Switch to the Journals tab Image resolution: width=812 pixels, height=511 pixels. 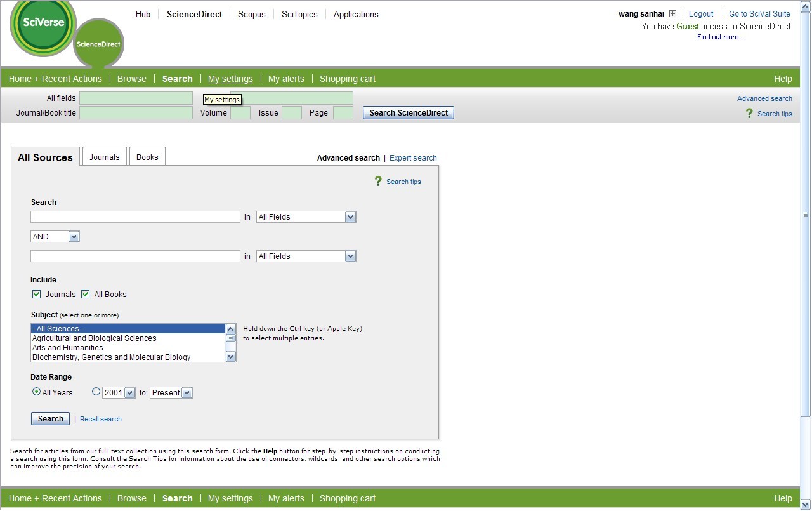tap(105, 157)
